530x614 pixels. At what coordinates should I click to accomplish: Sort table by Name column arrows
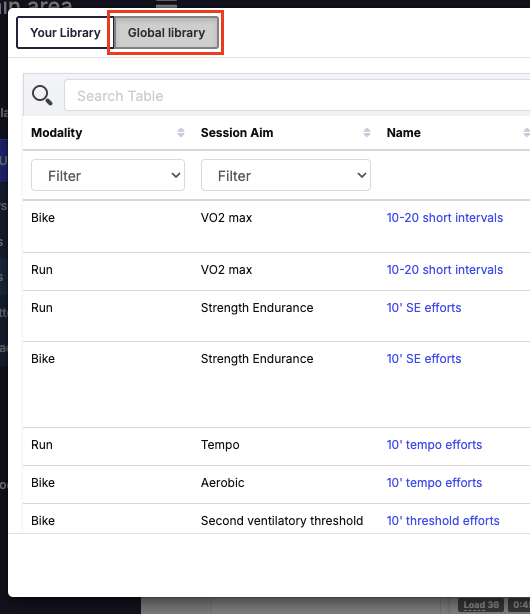click(x=526, y=132)
